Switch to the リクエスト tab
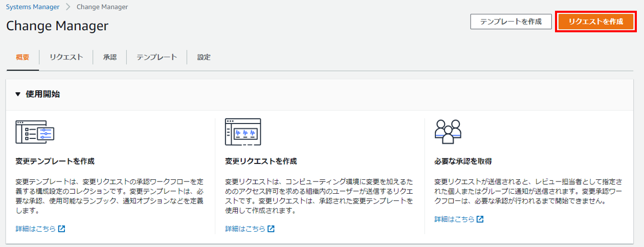Image resolution: width=644 pixels, height=247 pixels. pyautogui.click(x=66, y=57)
